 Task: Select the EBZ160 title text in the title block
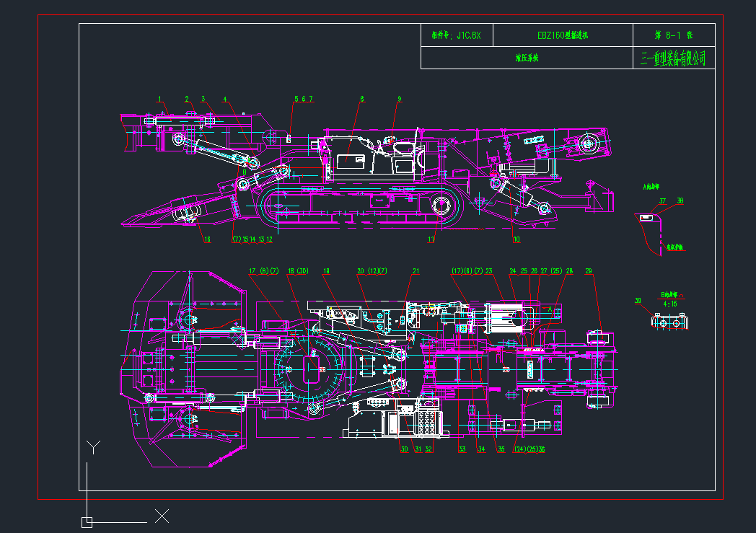tap(563, 35)
